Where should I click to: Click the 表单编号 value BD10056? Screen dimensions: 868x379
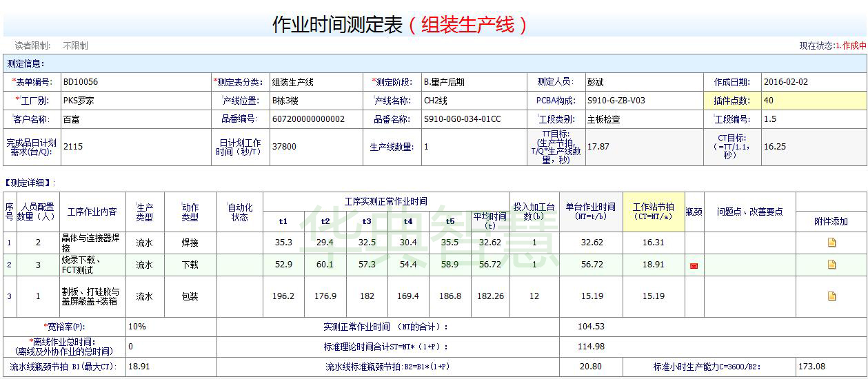pyautogui.click(x=81, y=82)
